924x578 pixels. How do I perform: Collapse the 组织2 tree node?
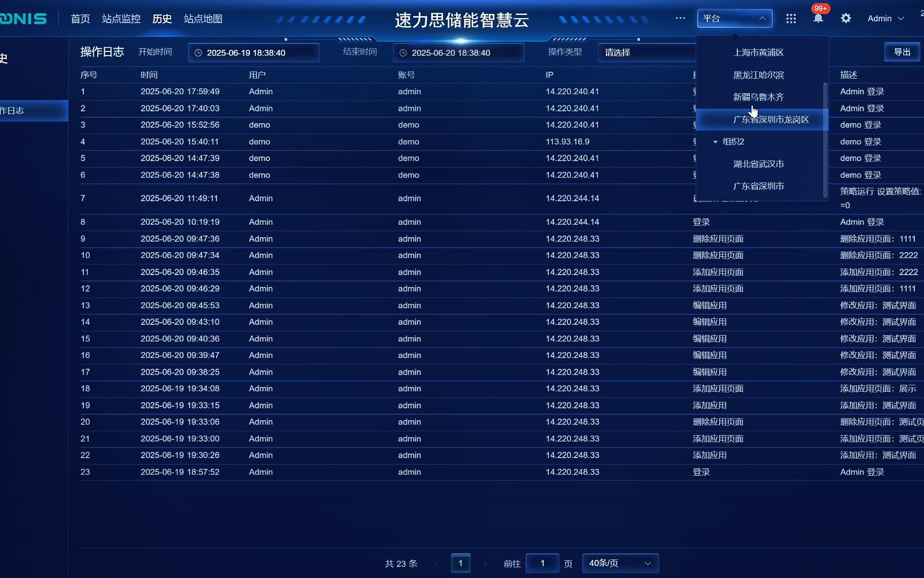715,142
